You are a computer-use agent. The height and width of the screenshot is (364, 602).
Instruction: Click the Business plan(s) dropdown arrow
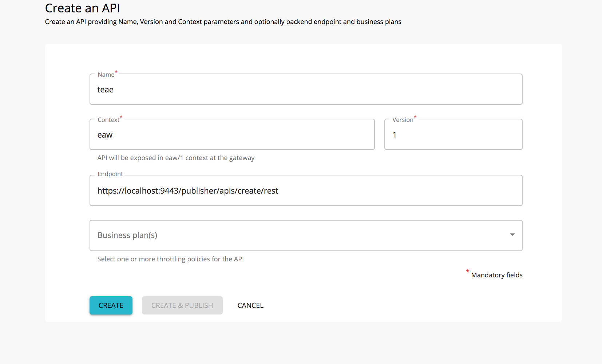(512, 235)
